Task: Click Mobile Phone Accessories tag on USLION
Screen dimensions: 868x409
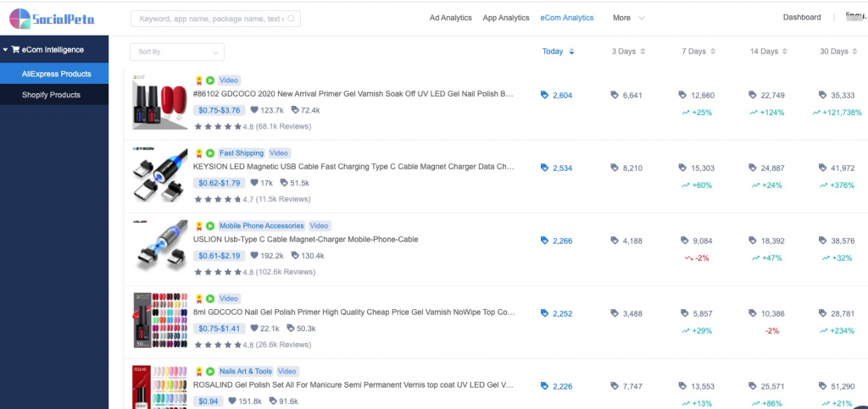Action: pos(262,225)
